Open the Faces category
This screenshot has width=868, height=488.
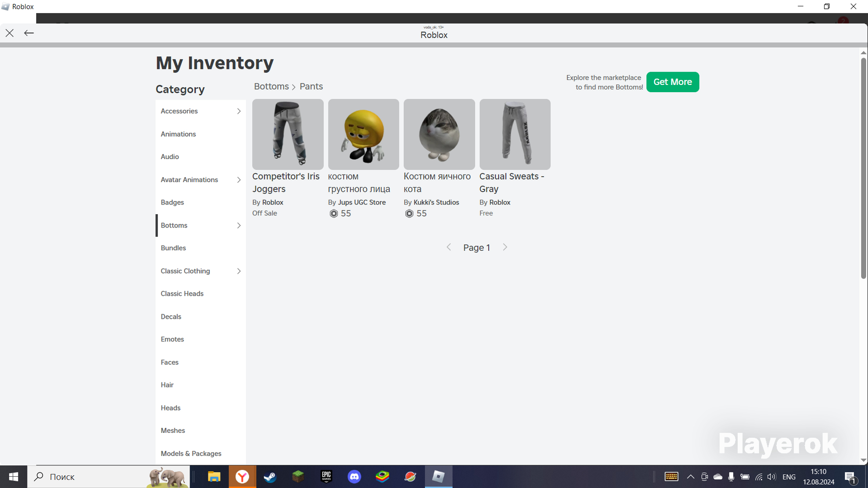(201, 362)
